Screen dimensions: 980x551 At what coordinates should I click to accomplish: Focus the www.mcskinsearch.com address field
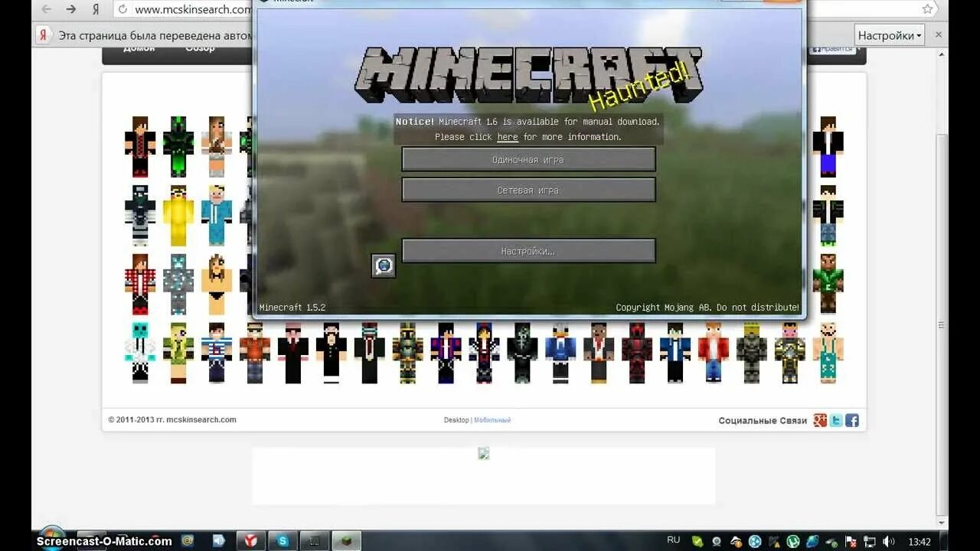tap(192, 9)
